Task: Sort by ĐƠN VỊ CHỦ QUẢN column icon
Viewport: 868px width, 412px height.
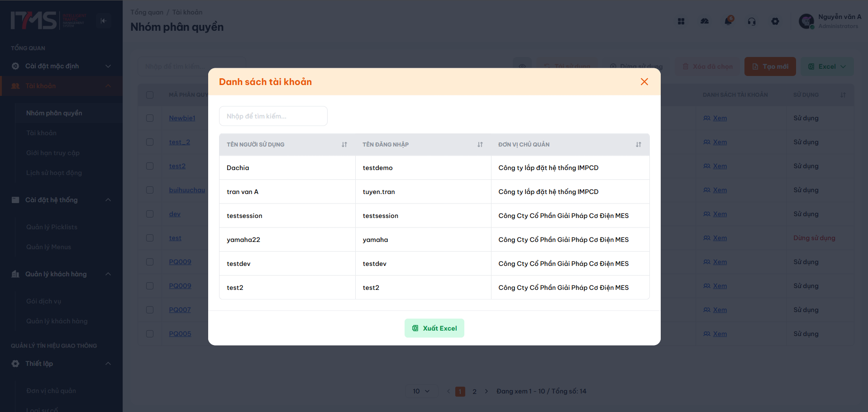Action: 639,145
